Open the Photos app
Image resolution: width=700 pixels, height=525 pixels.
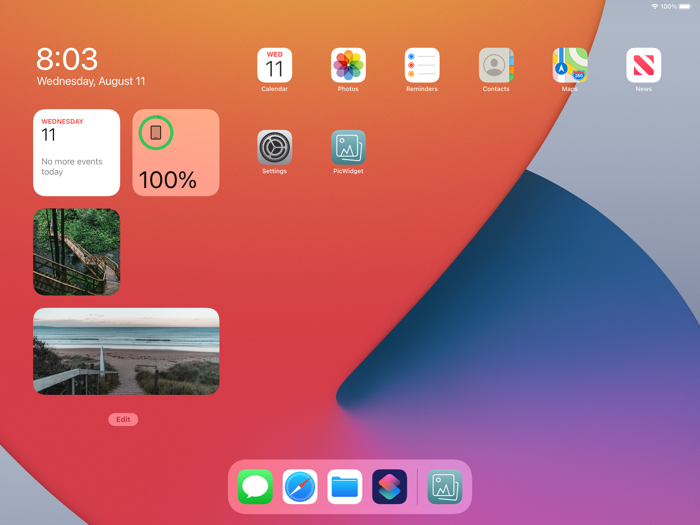(348, 65)
